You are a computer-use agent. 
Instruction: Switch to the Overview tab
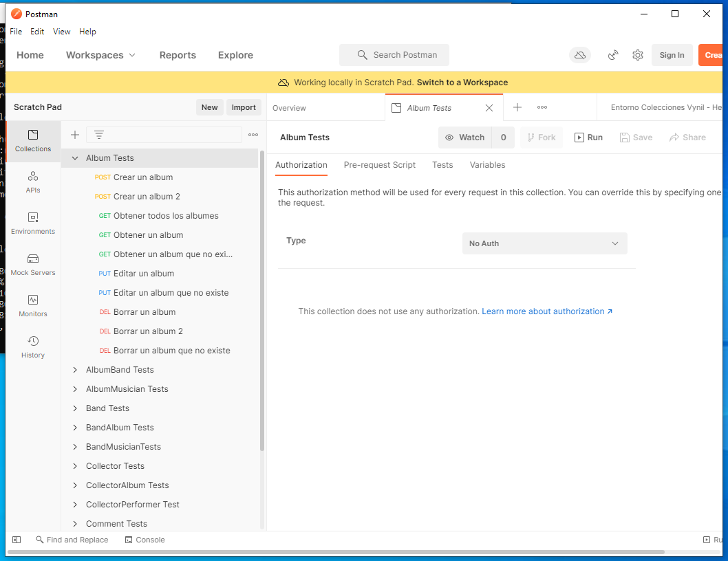click(289, 108)
